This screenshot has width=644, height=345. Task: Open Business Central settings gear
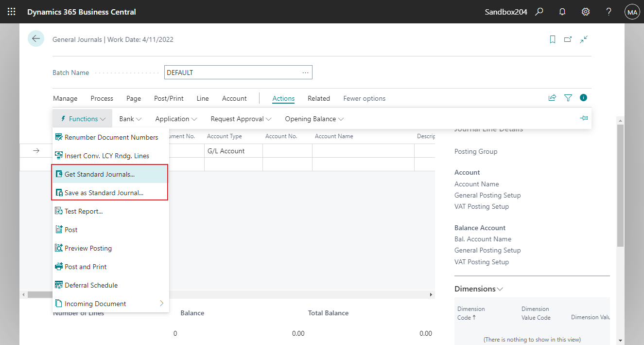coord(585,11)
